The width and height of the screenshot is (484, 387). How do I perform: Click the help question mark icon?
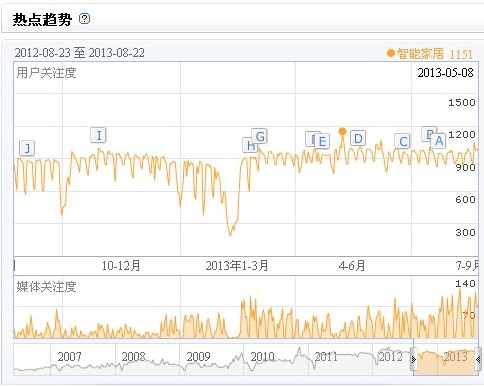(84, 18)
